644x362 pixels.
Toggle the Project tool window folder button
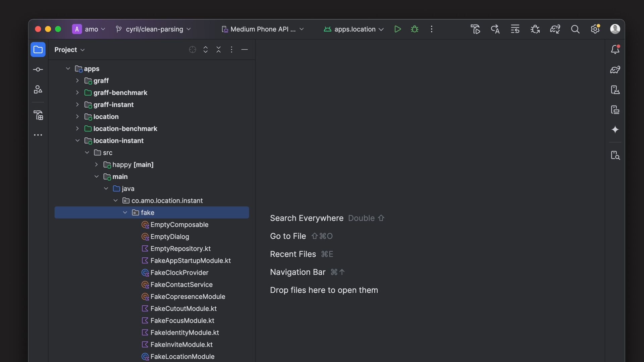[38, 50]
